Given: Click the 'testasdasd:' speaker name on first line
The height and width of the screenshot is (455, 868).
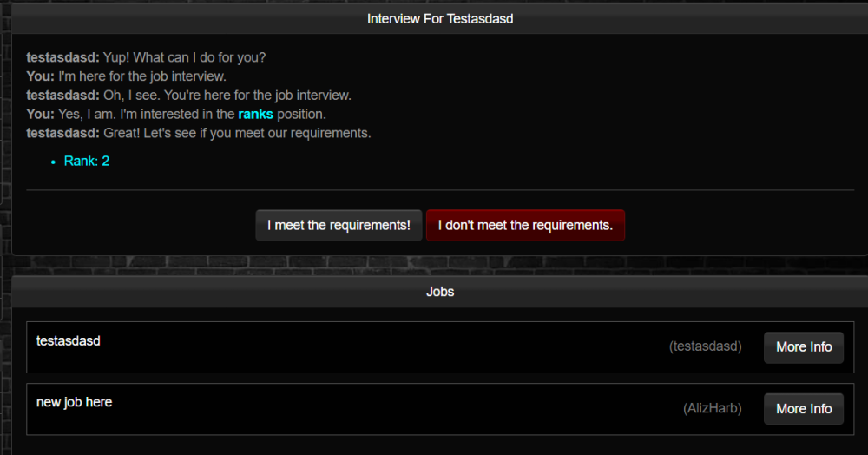Looking at the screenshot, I should pos(62,57).
